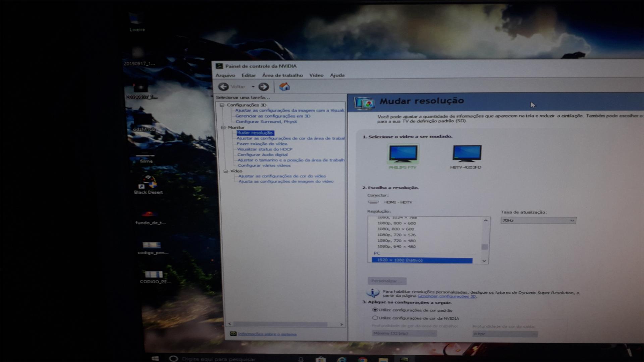
Task: Select Utilize configurações de cor da NVIDIA
Action: [x=375, y=318]
